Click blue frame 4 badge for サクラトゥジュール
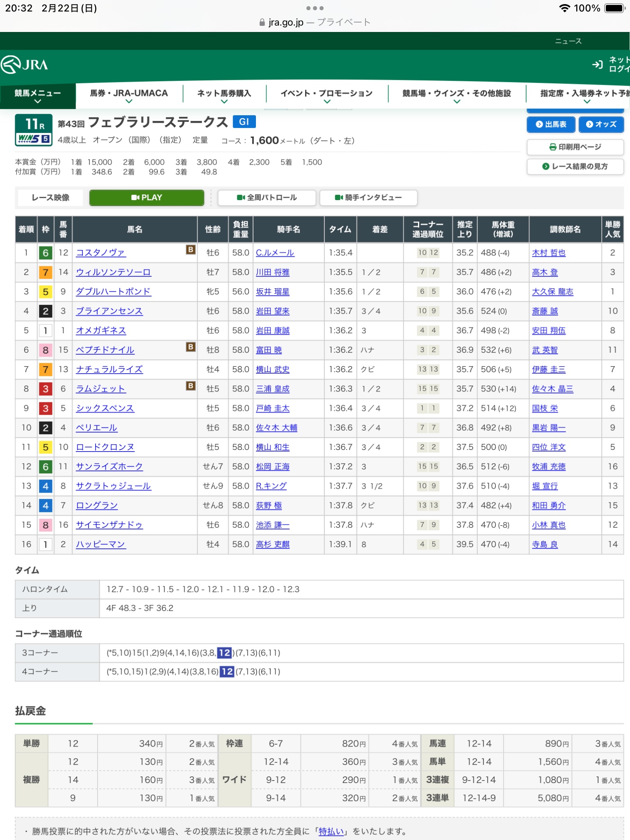The image size is (630, 840). 46,486
